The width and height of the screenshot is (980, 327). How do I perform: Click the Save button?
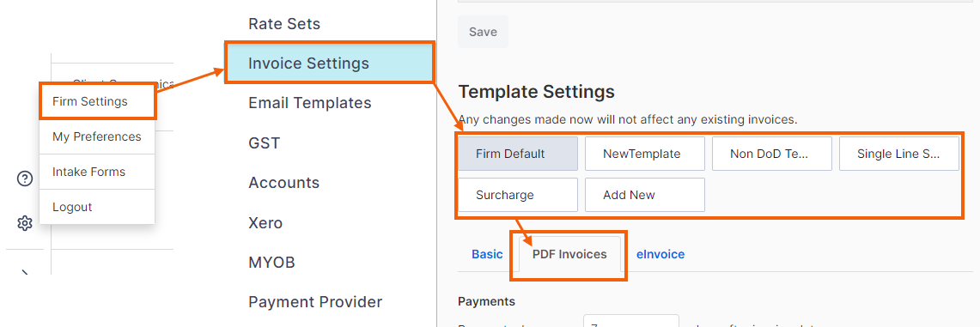click(483, 32)
